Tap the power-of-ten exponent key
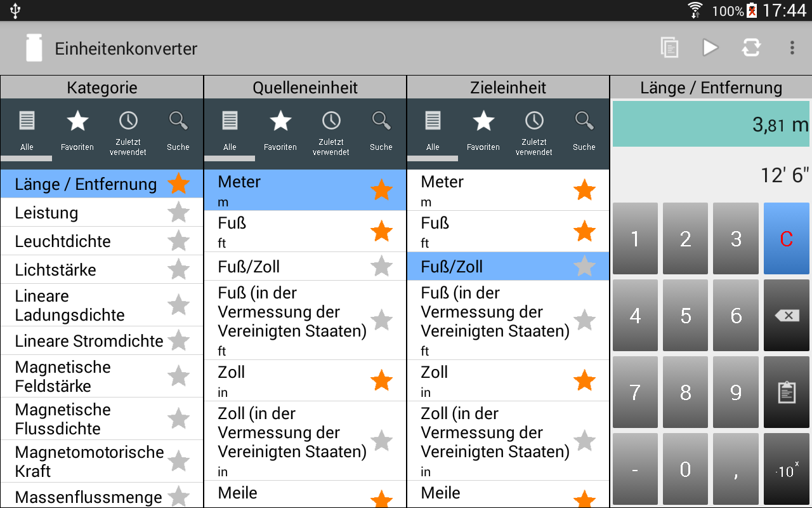The image size is (812, 508). [x=787, y=469]
